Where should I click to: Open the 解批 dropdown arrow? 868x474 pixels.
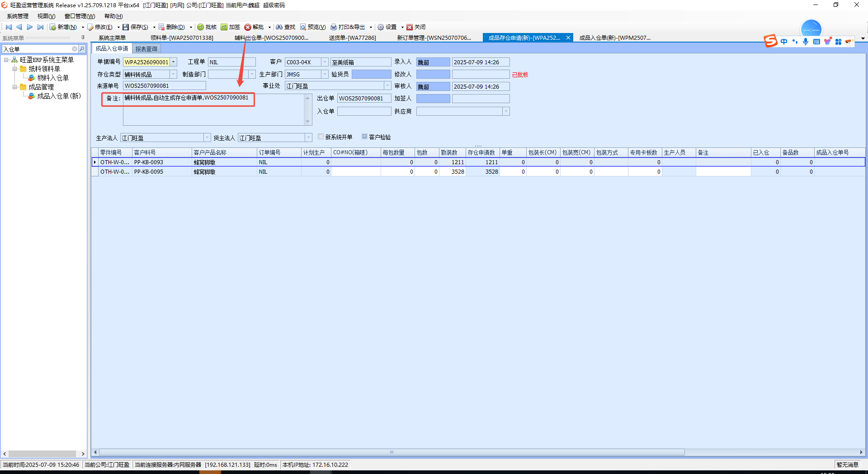tap(269, 27)
